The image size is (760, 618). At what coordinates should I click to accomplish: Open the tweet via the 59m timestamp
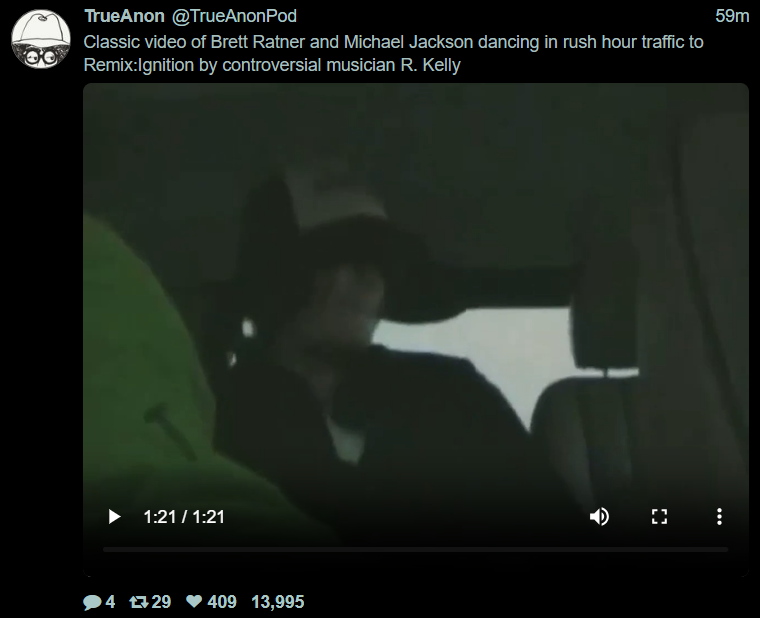732,16
